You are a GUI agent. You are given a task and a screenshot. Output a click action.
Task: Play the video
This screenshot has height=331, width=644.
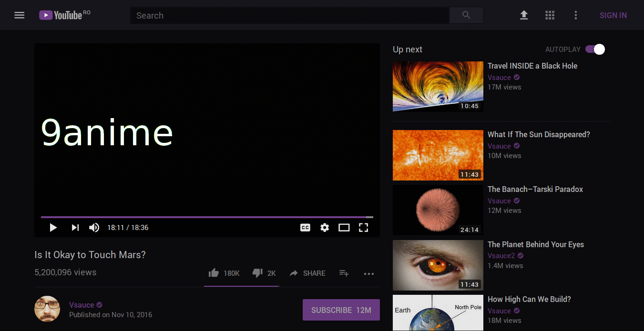pyautogui.click(x=53, y=228)
